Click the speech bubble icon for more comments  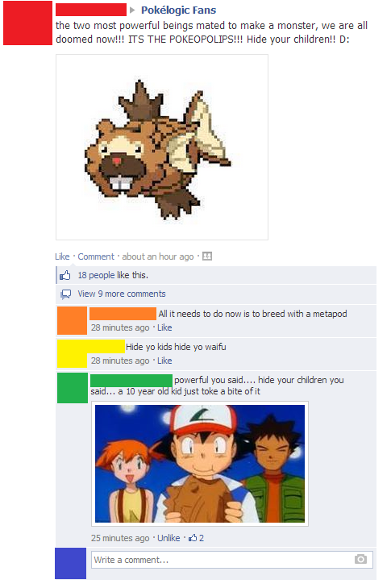tap(65, 294)
